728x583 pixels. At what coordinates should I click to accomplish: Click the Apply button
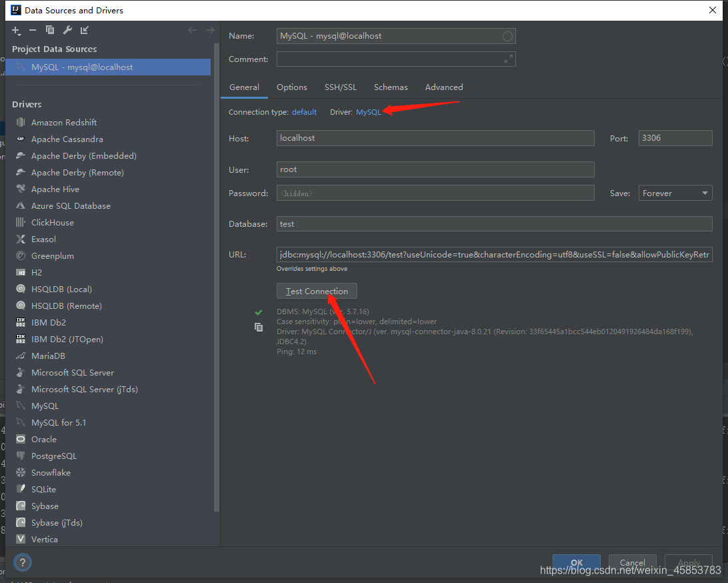pyautogui.click(x=689, y=562)
